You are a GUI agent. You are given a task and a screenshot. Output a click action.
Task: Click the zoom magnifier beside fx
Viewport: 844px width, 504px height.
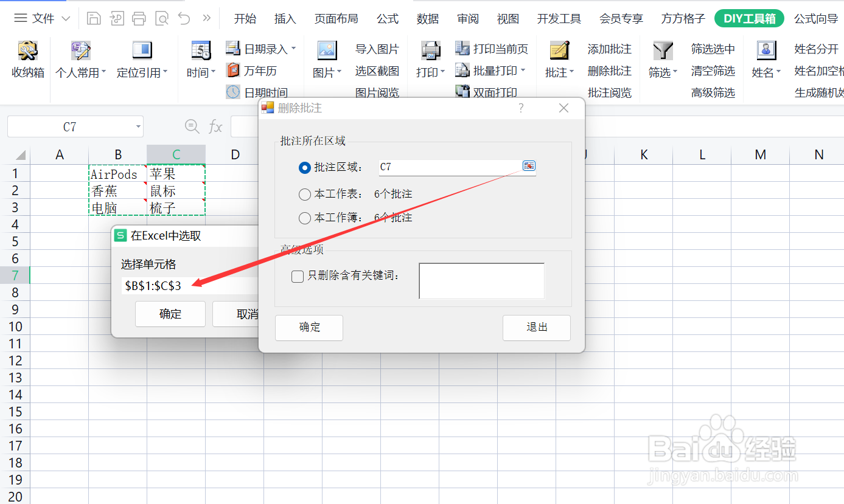coord(192,126)
